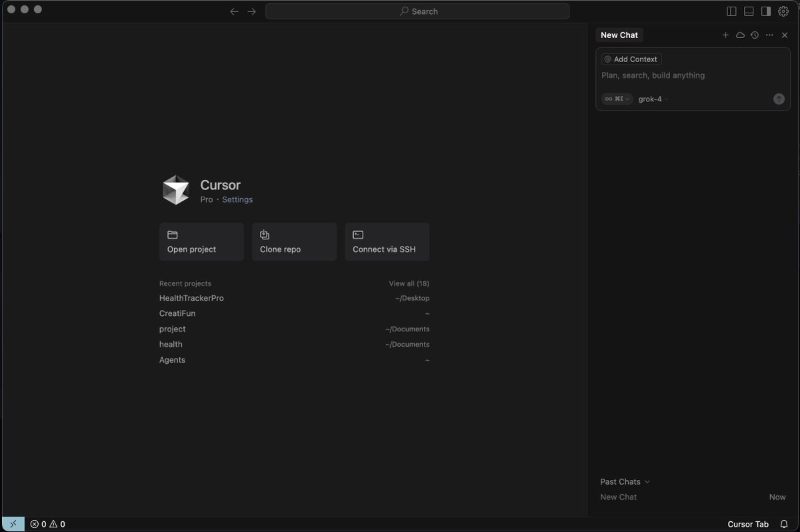Screen dimensions: 800x532
Task: Click Cursor Tab in status bar
Action: coord(748,524)
